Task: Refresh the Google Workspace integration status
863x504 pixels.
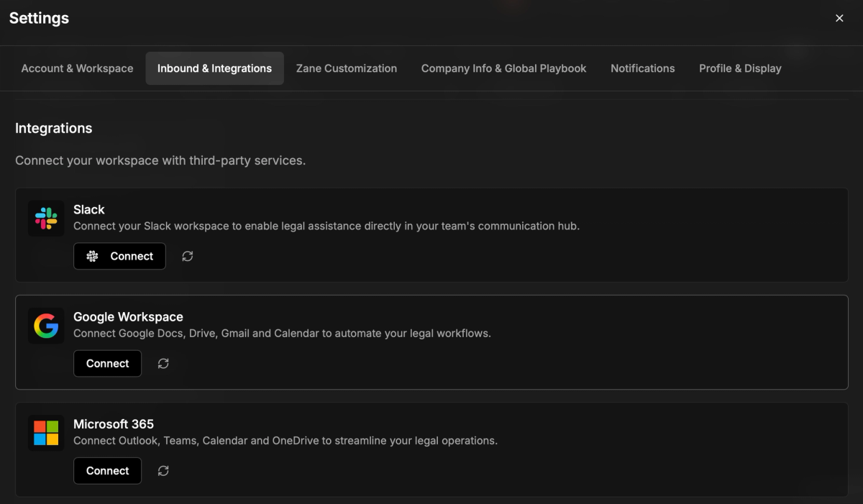Action: pos(163,363)
